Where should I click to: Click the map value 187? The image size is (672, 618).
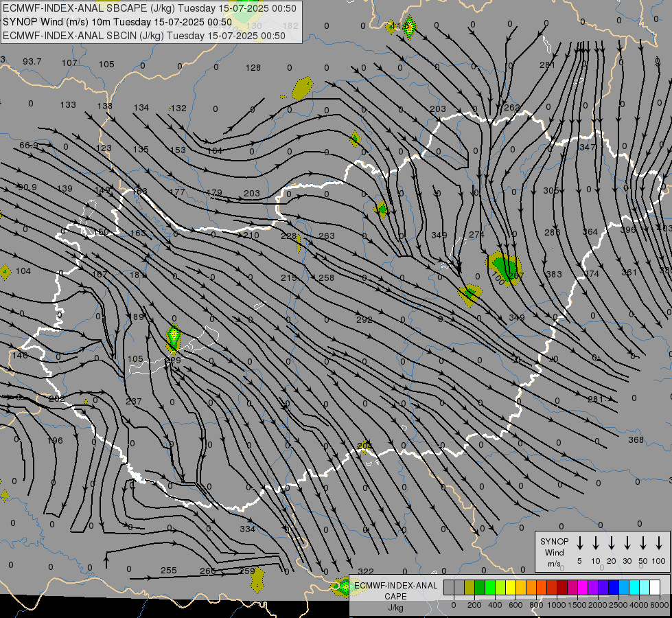tap(100, 274)
